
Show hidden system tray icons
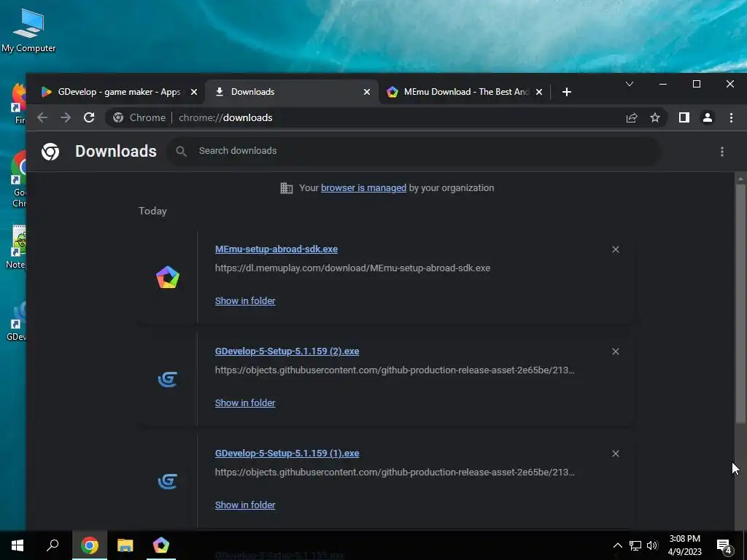(x=617, y=545)
